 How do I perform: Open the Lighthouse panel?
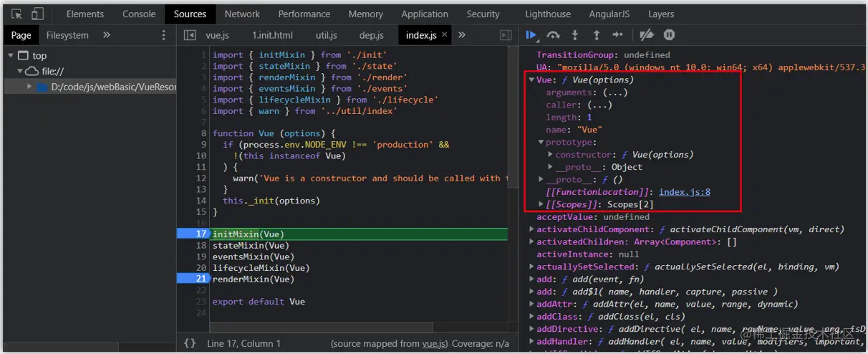(549, 14)
